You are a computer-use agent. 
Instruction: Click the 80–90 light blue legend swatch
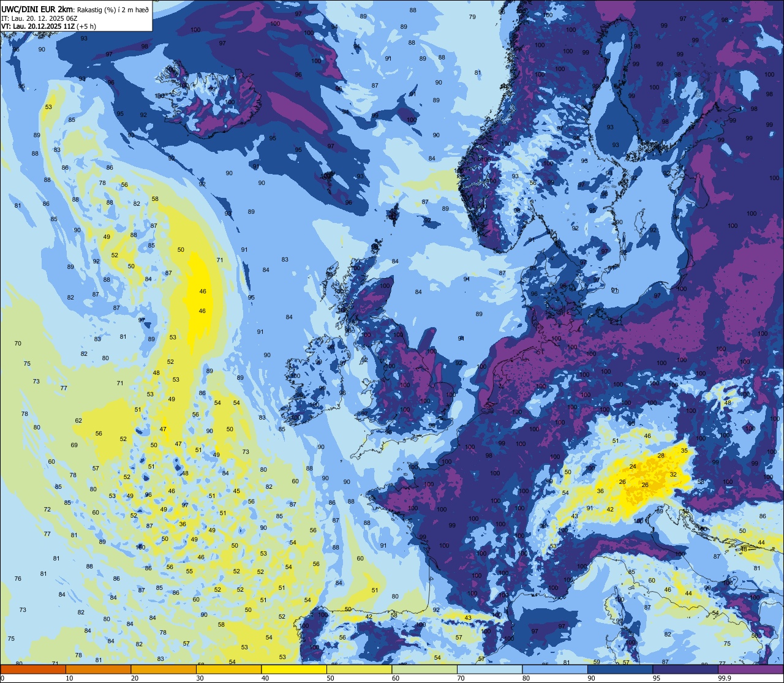coord(555,670)
